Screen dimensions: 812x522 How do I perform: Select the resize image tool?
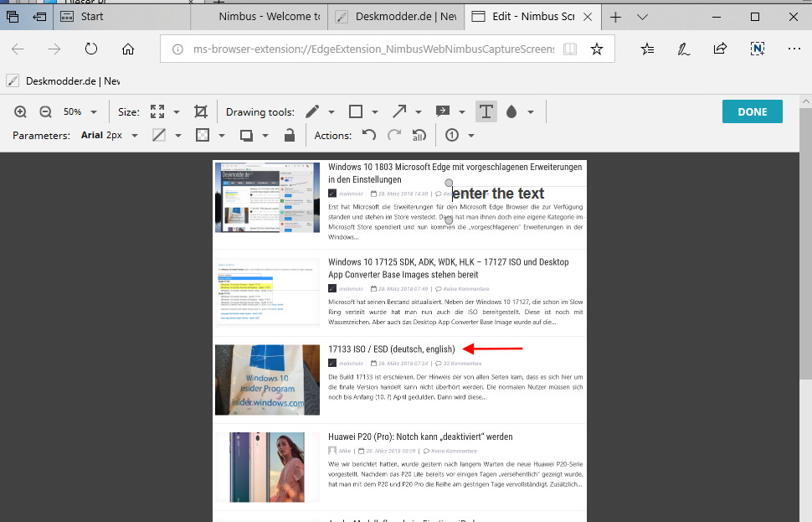(x=157, y=111)
